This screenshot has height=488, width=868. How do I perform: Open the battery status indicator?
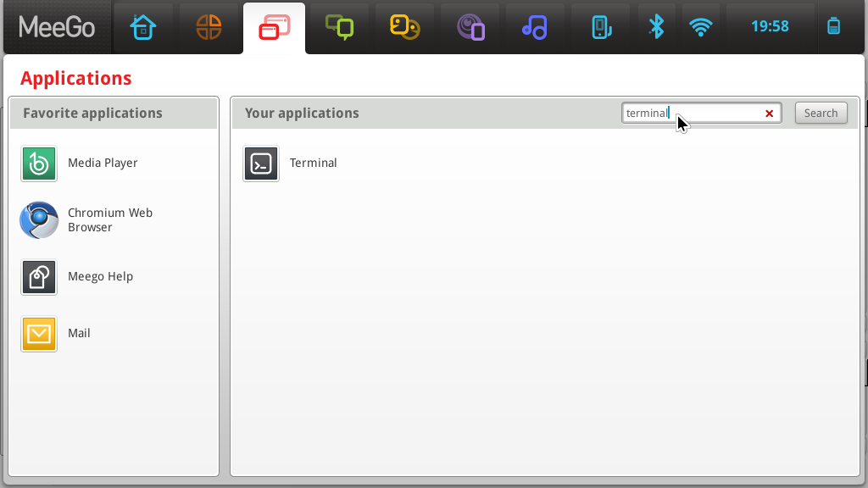(x=834, y=26)
